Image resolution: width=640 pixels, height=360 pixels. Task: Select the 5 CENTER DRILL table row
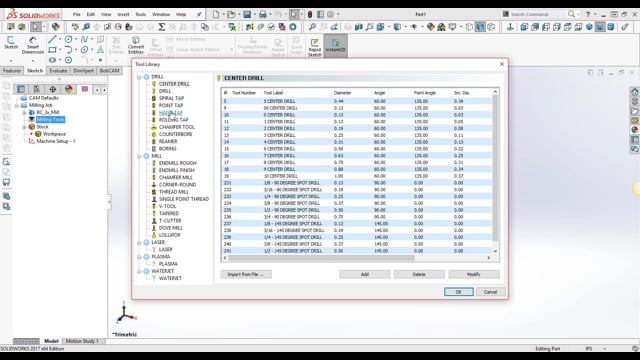tap(357, 101)
